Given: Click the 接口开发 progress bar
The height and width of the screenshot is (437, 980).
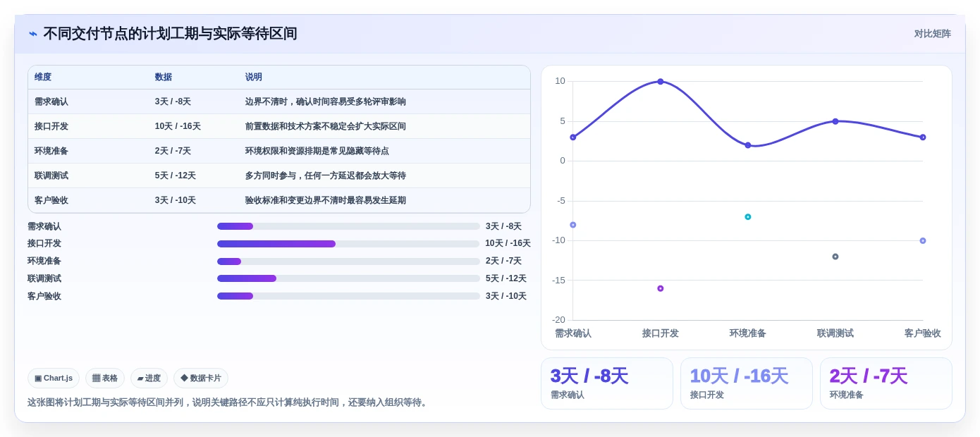Looking at the screenshot, I should click(348, 244).
